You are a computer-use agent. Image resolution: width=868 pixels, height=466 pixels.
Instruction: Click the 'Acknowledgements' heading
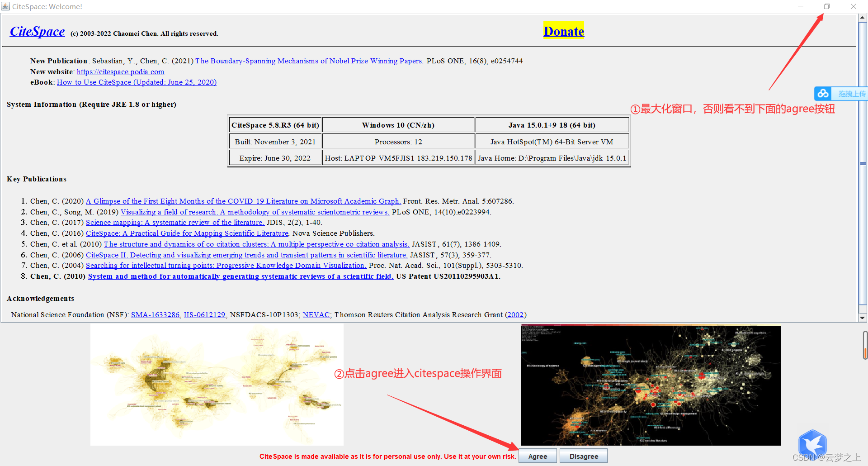pos(40,298)
